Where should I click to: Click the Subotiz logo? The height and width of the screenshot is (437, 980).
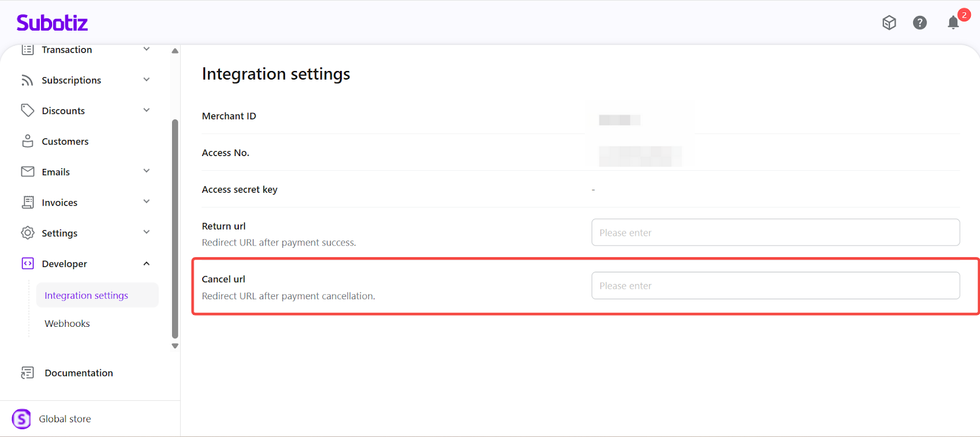pyautogui.click(x=52, y=23)
